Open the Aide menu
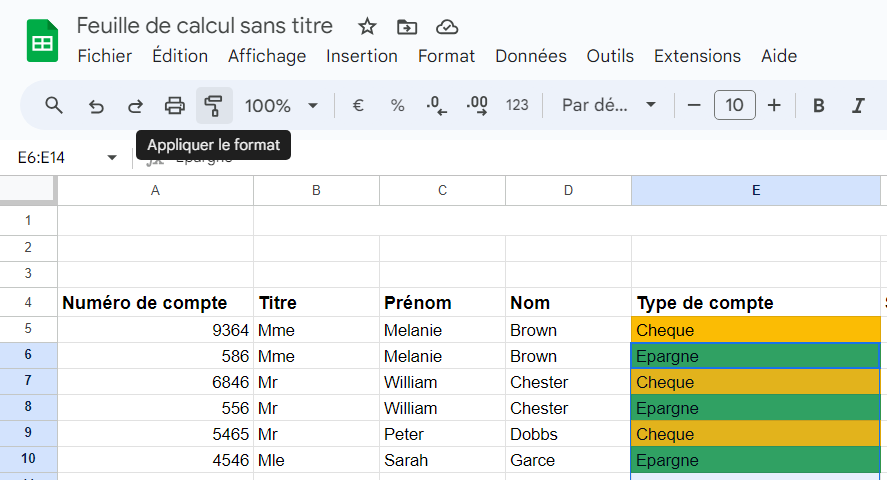The height and width of the screenshot is (480, 887). (779, 56)
